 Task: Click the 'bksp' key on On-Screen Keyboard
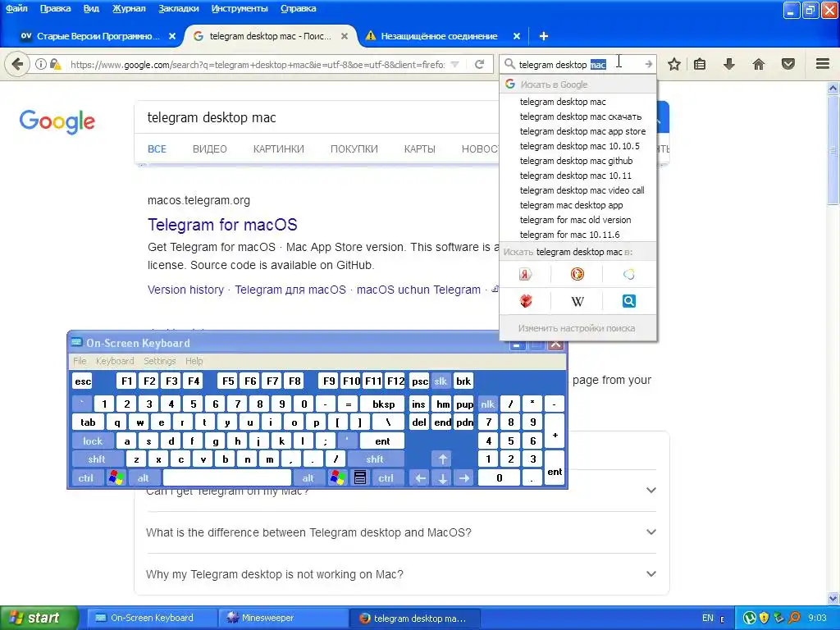(x=383, y=404)
